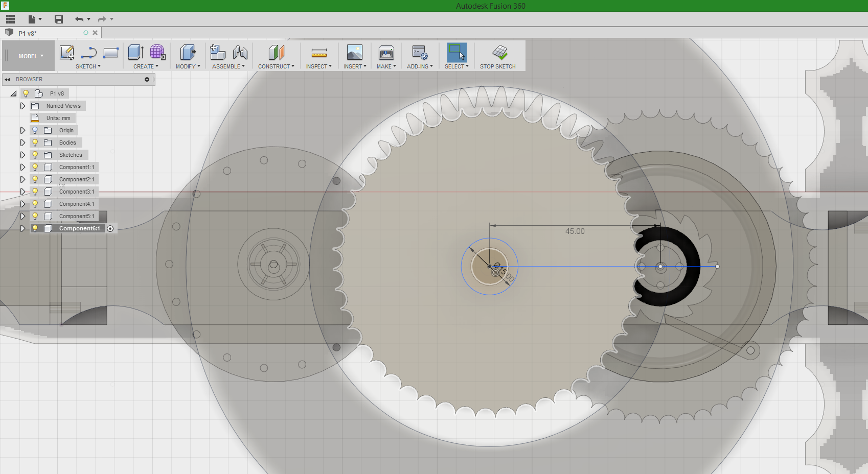Select Component5:1 in the browser tree

[77, 216]
